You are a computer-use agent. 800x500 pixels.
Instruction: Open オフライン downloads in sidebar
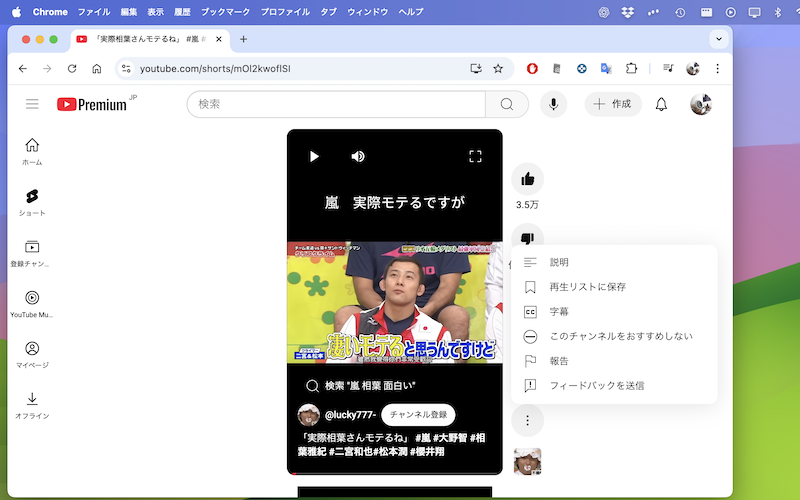click(x=32, y=406)
